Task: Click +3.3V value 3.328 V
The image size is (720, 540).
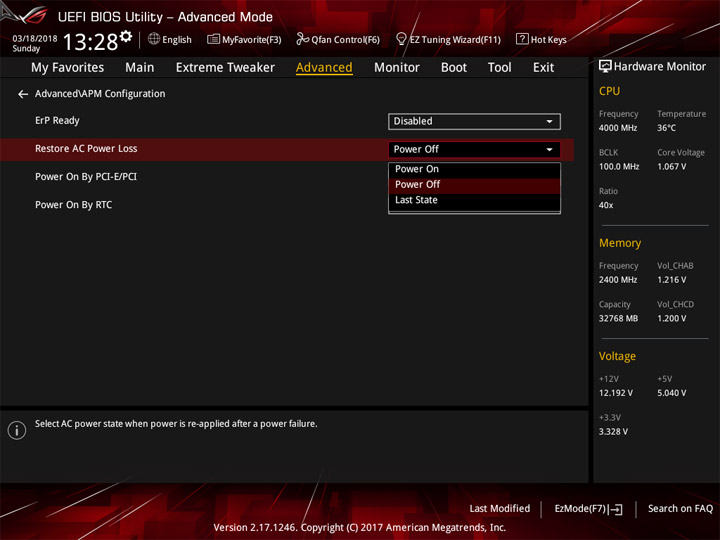Action: click(x=613, y=432)
